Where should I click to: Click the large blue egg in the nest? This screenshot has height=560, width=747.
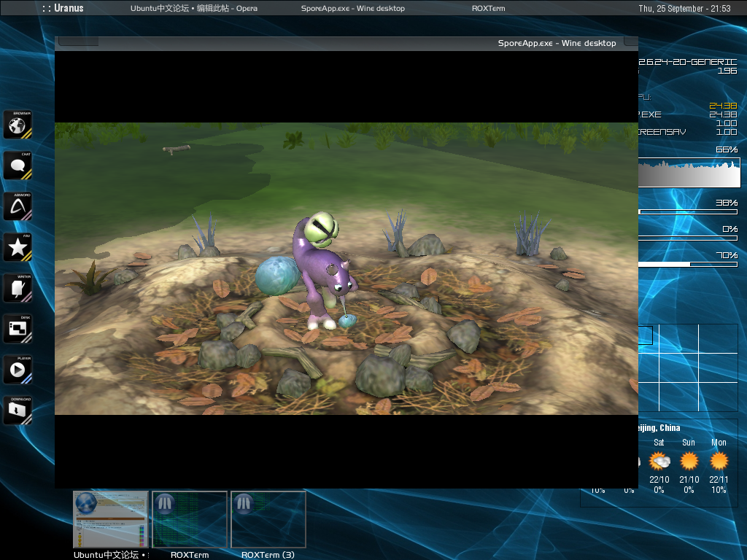pos(277,276)
